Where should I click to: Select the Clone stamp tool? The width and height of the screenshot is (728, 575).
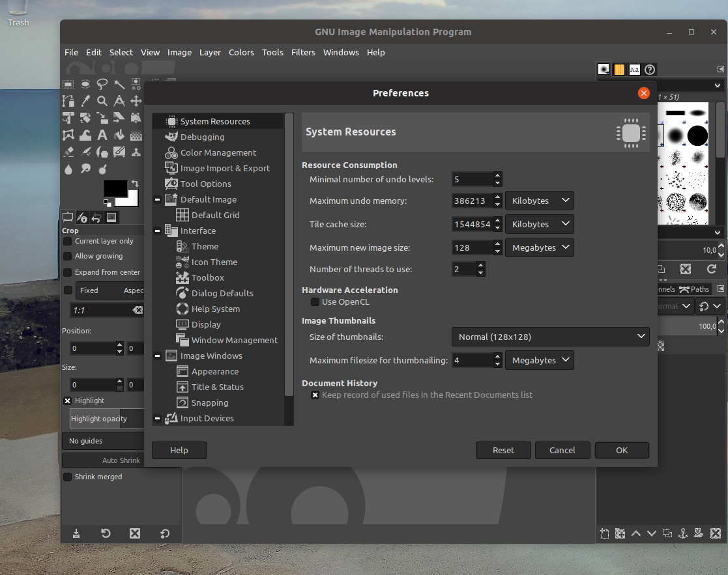[136, 152]
